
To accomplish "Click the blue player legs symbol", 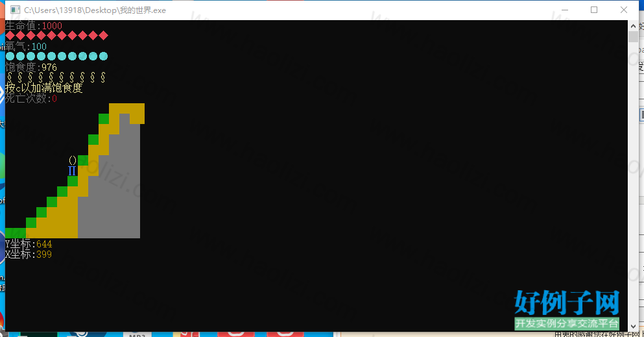I will click(72, 171).
